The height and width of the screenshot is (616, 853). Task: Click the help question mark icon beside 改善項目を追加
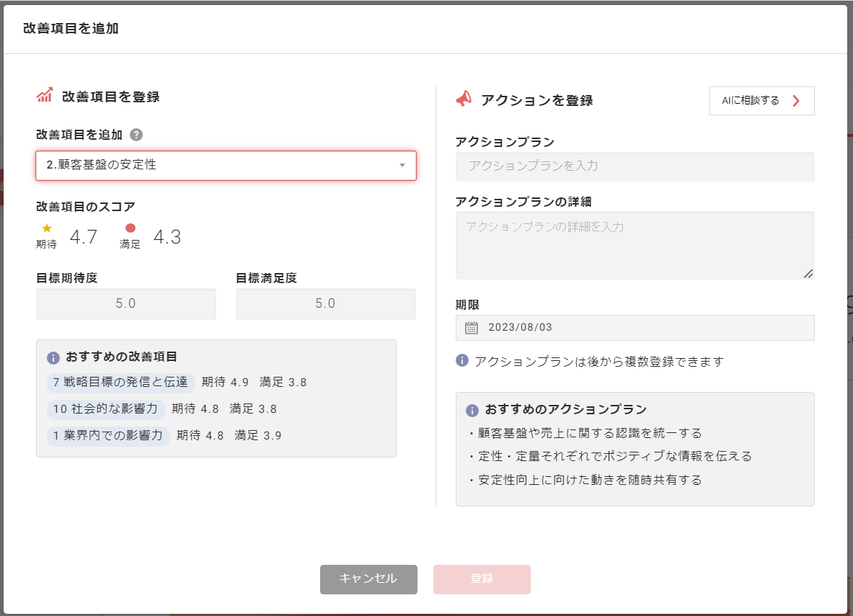tap(136, 135)
